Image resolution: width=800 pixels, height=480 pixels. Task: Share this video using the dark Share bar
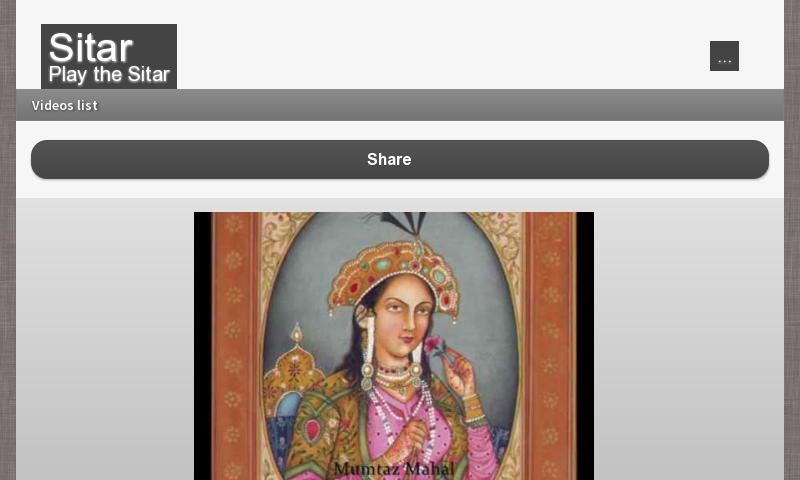tap(399, 159)
